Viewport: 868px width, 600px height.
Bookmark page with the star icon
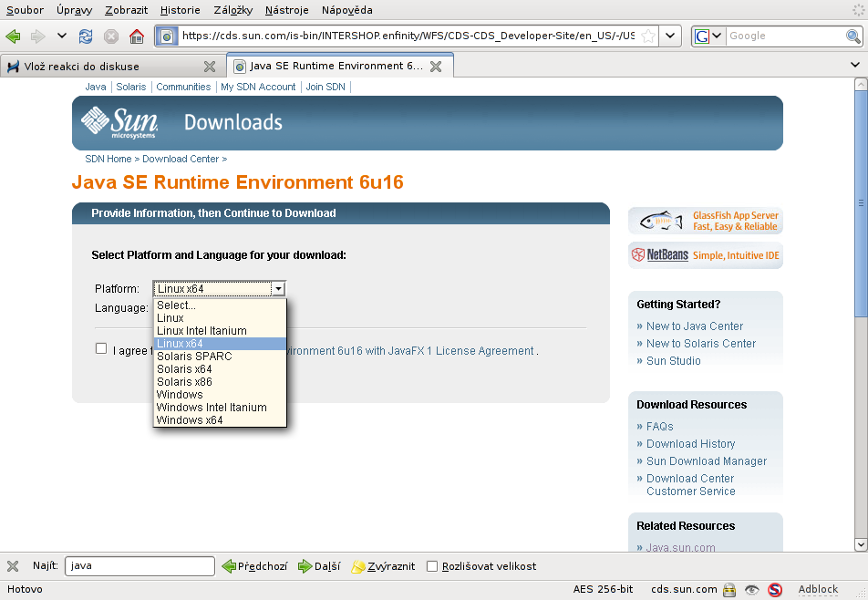648,36
